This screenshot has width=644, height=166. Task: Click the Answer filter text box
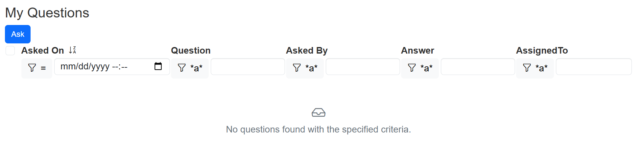478,67
